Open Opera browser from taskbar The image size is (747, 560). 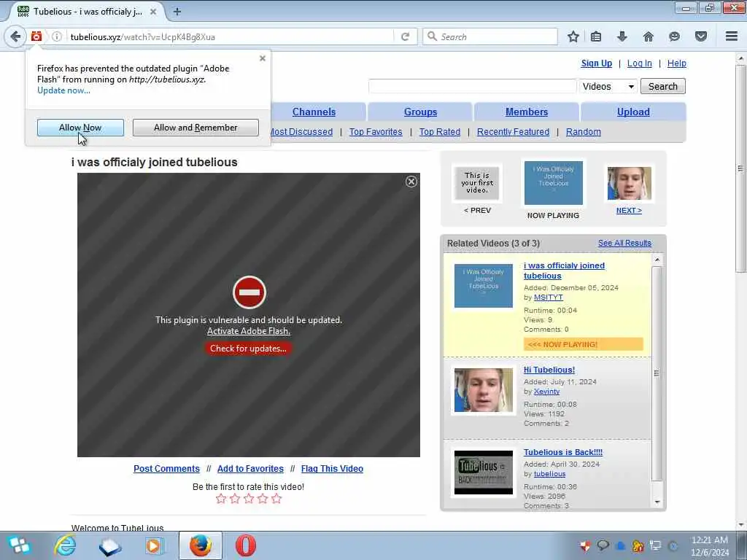[245, 545]
